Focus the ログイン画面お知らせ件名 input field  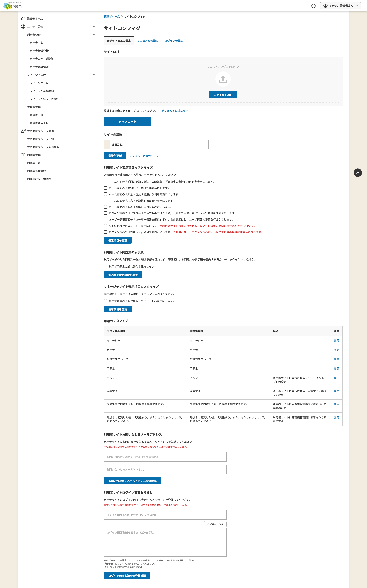click(x=165, y=515)
